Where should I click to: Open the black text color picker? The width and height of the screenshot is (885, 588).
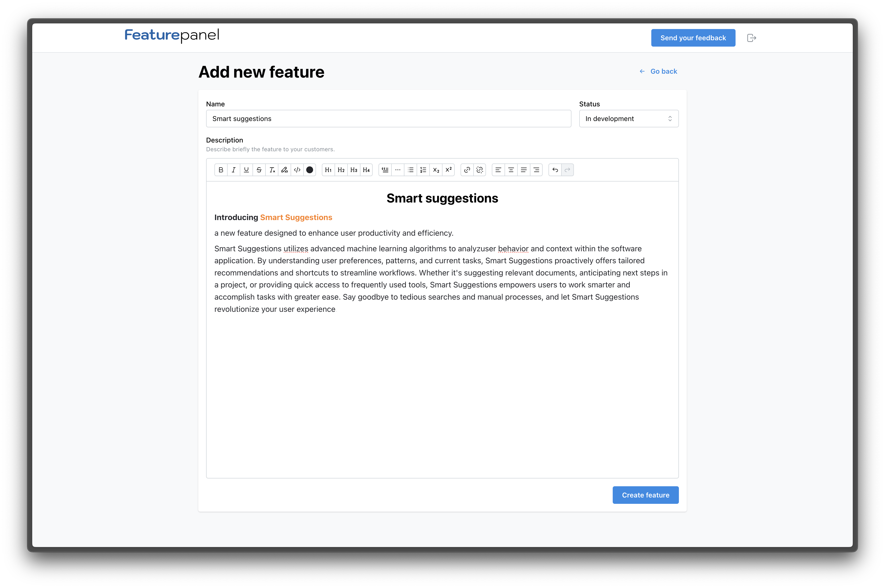point(310,170)
